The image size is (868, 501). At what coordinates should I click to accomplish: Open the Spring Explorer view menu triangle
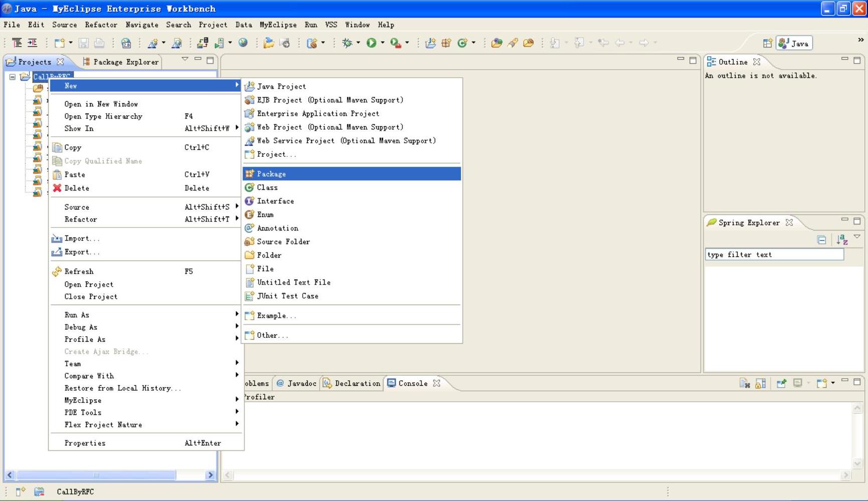[857, 237]
